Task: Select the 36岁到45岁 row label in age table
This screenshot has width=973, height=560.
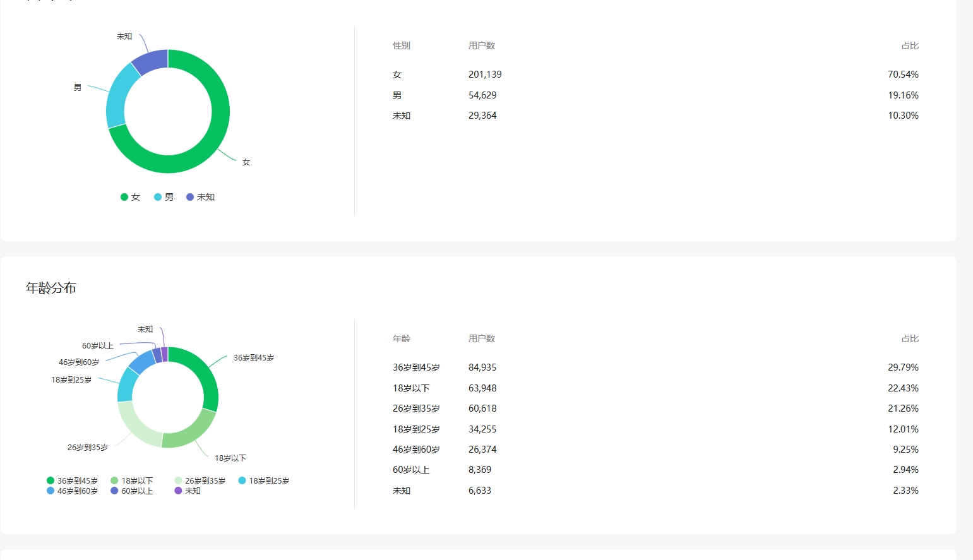Action: [x=416, y=367]
